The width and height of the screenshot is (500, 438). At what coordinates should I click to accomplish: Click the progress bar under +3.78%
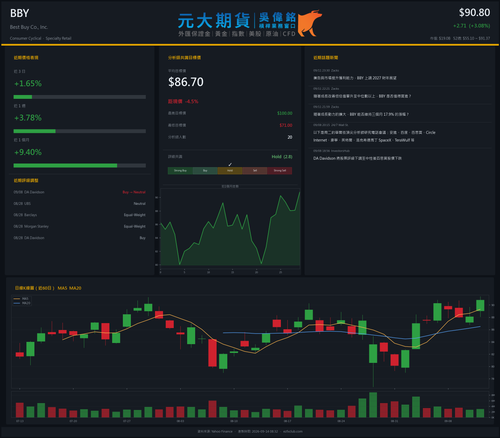(x=80, y=131)
